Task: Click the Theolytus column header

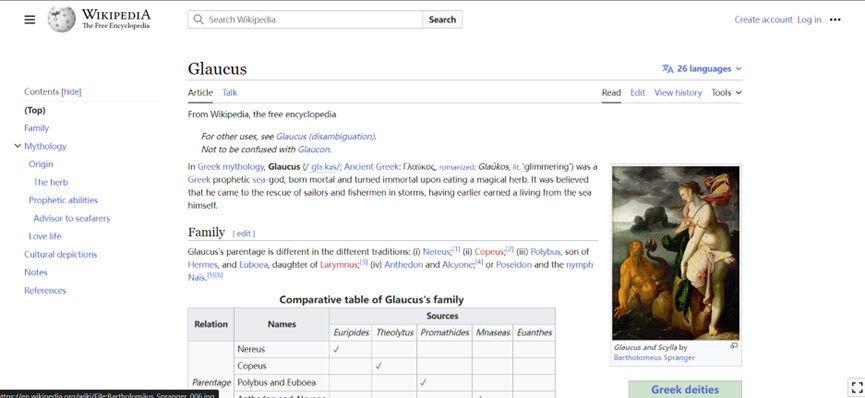Action: tap(394, 333)
